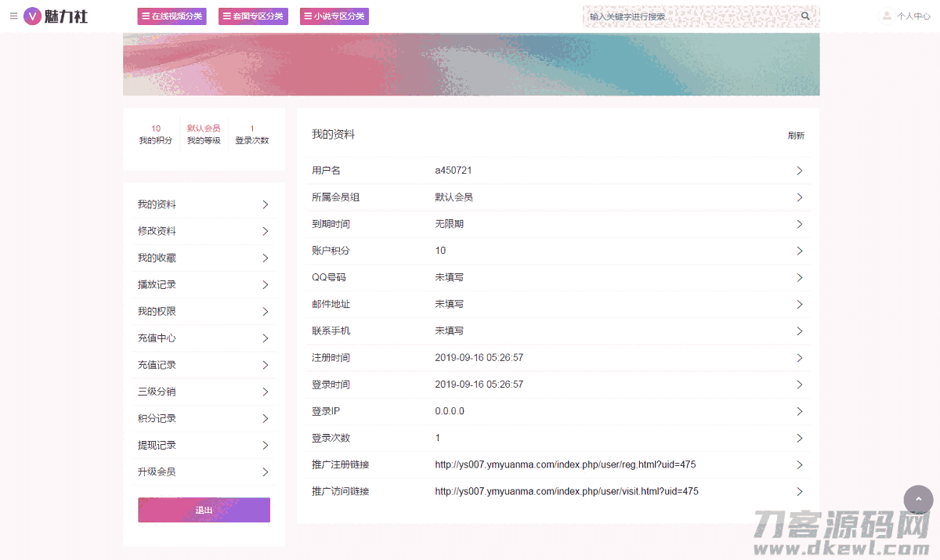Click arrow icon next to 用户名 row
The width and height of the screenshot is (940, 560).
(799, 171)
